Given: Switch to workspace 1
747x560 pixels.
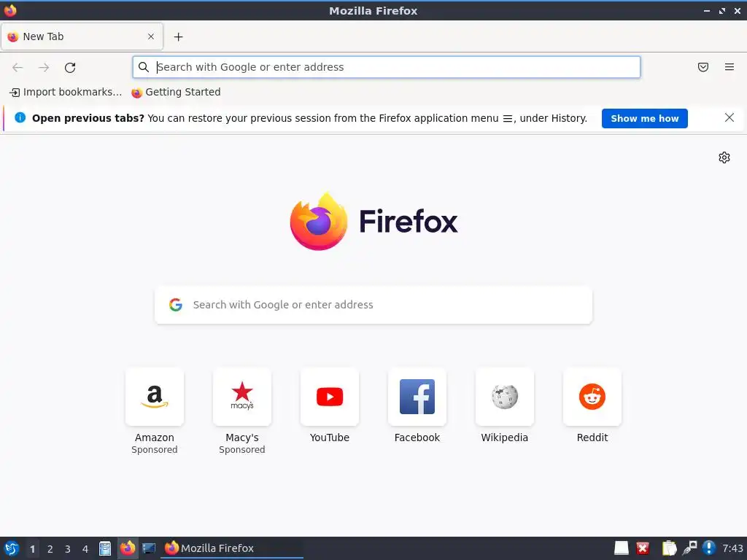Looking at the screenshot, I should 32,549.
